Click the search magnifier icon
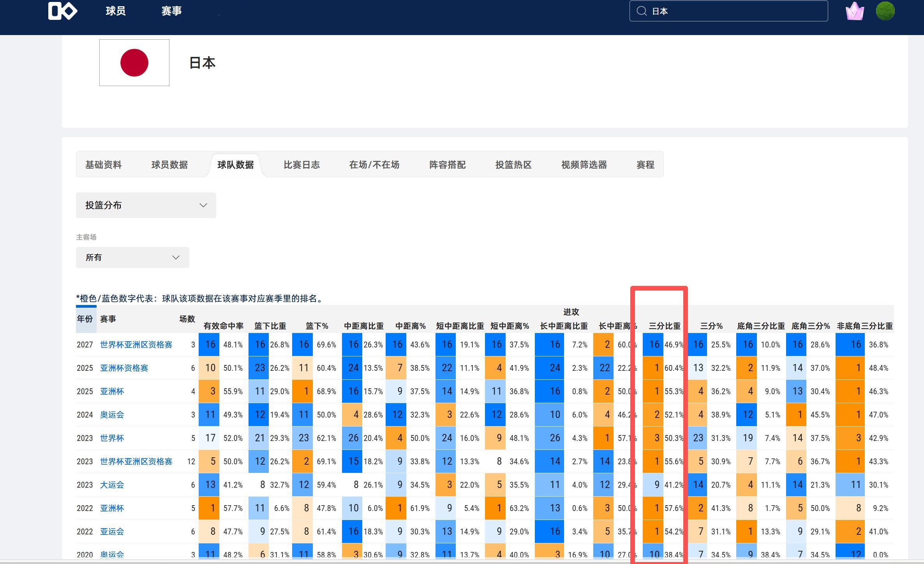This screenshot has width=924, height=564. (x=642, y=11)
